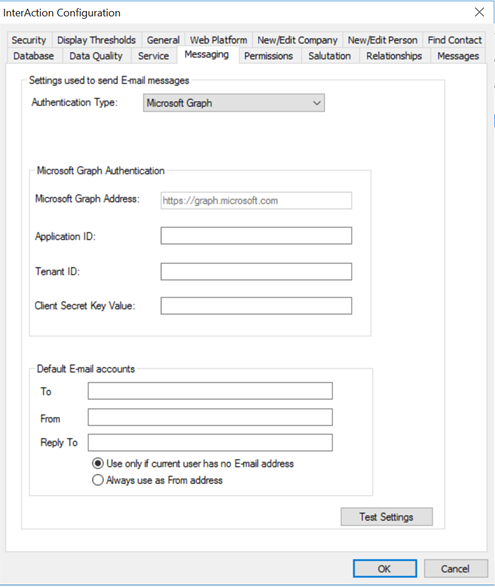Switch to the Data Quality tab
This screenshot has width=495, height=587.
pyautogui.click(x=96, y=56)
